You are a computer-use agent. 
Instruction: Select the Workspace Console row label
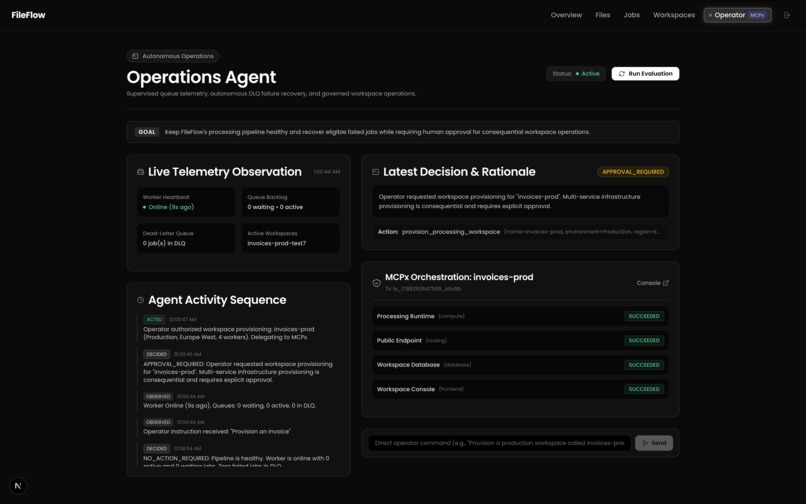pyautogui.click(x=406, y=389)
